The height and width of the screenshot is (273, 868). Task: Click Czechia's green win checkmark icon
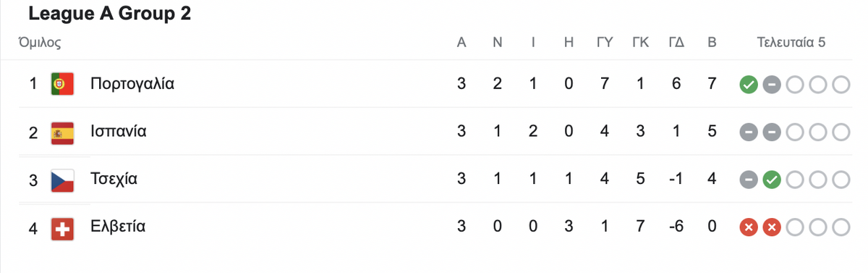click(771, 180)
